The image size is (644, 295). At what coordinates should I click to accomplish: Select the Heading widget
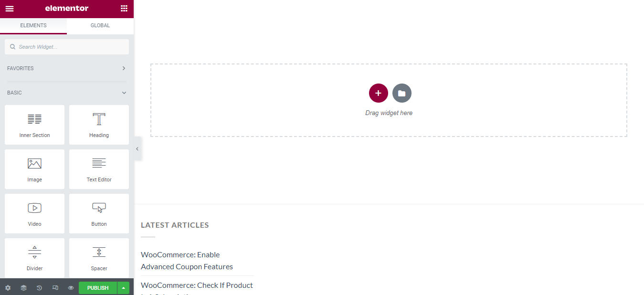(x=99, y=125)
